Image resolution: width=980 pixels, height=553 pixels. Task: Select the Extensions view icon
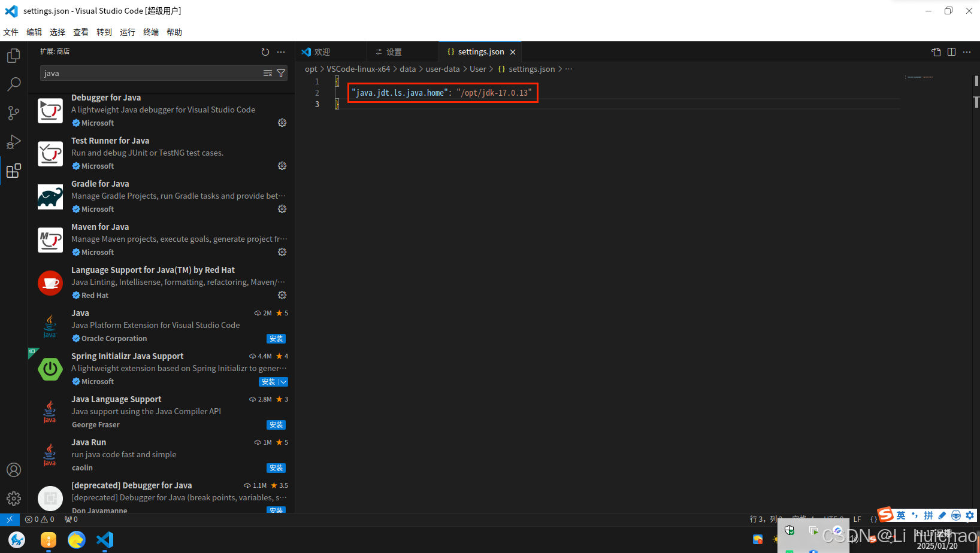click(x=13, y=171)
